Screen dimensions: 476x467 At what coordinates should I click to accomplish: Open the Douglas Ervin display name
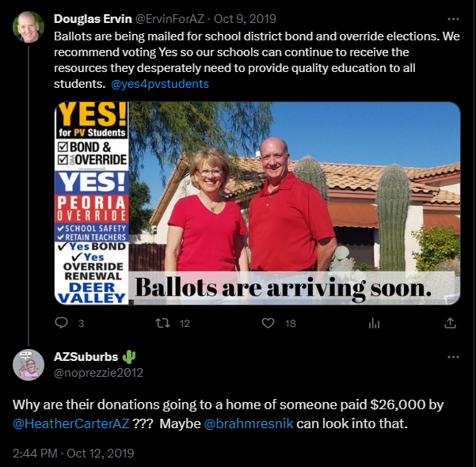click(x=93, y=19)
